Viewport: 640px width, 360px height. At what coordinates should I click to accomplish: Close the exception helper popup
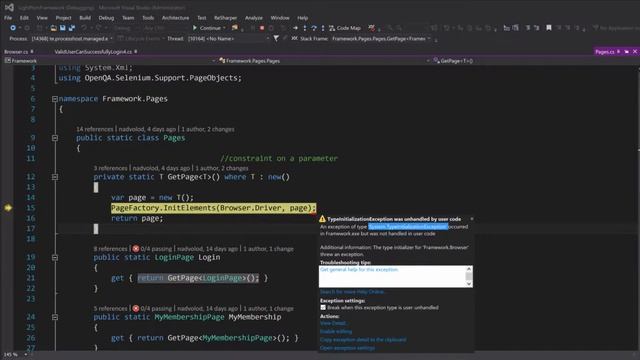[472, 219]
